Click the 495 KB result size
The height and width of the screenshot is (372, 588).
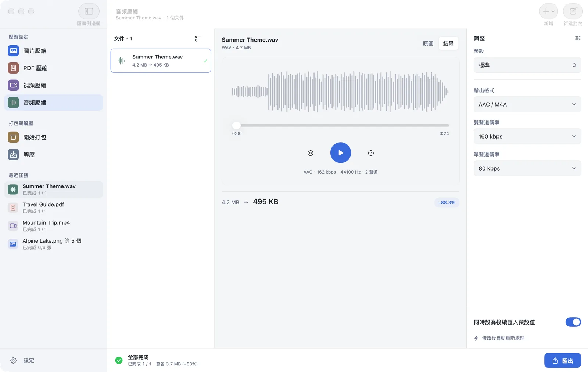coord(266,202)
